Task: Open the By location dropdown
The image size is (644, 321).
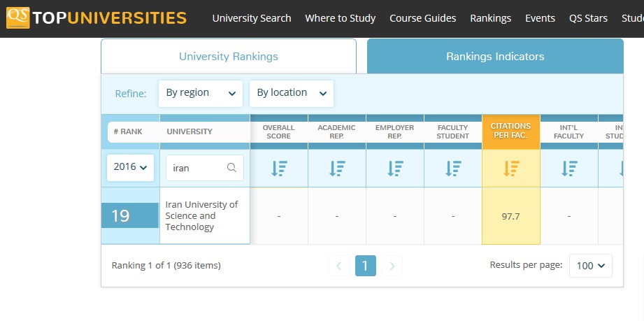Action: coord(292,93)
